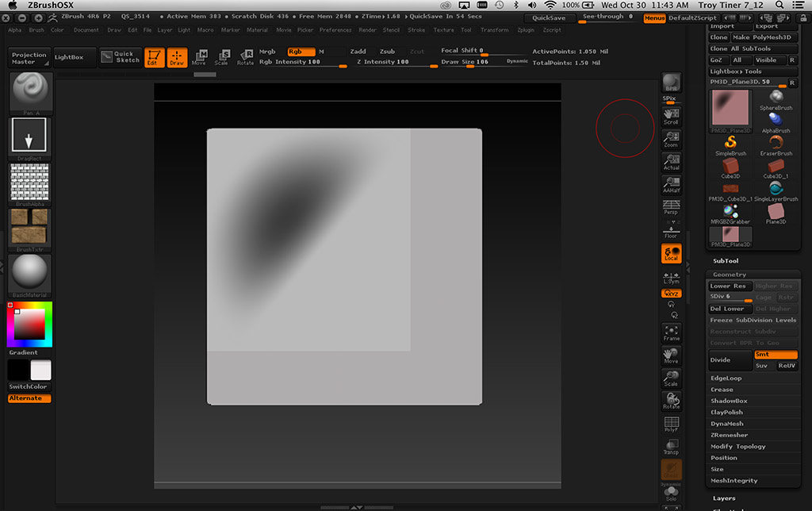Click the QuickSave button
Screen dimensions: 812x511
549,17
